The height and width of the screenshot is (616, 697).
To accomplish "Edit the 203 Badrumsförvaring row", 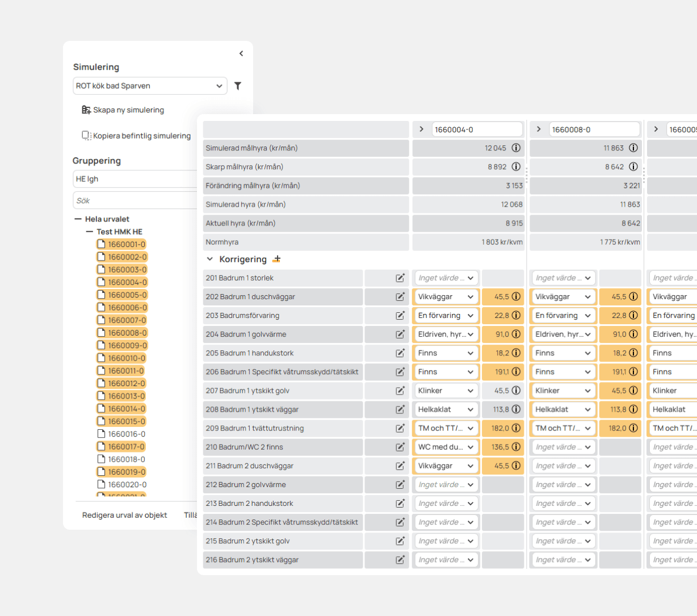I will tap(400, 315).
